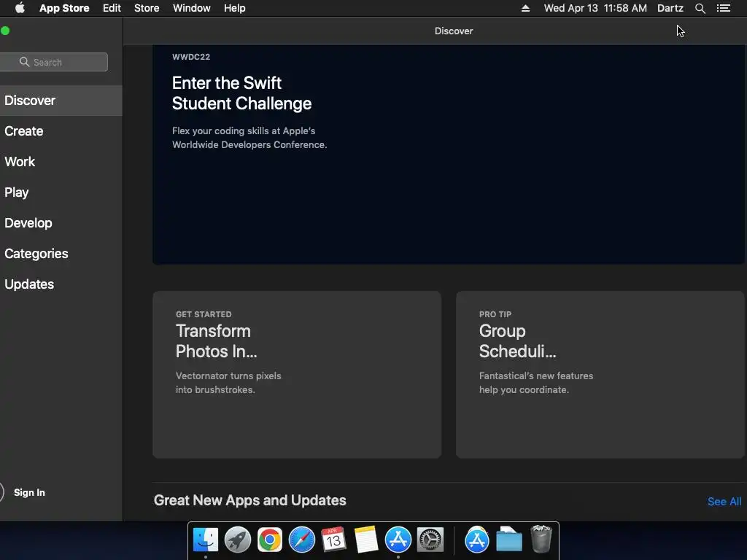Switch to the Work section
The height and width of the screenshot is (560, 747).
point(61,161)
